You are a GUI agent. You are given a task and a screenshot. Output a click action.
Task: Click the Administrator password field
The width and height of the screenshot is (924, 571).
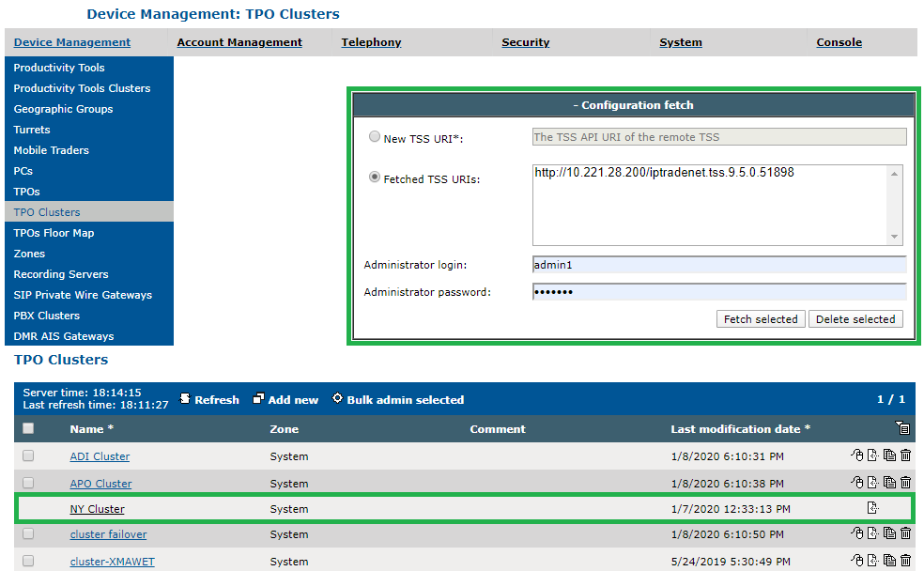pyautogui.click(x=719, y=292)
